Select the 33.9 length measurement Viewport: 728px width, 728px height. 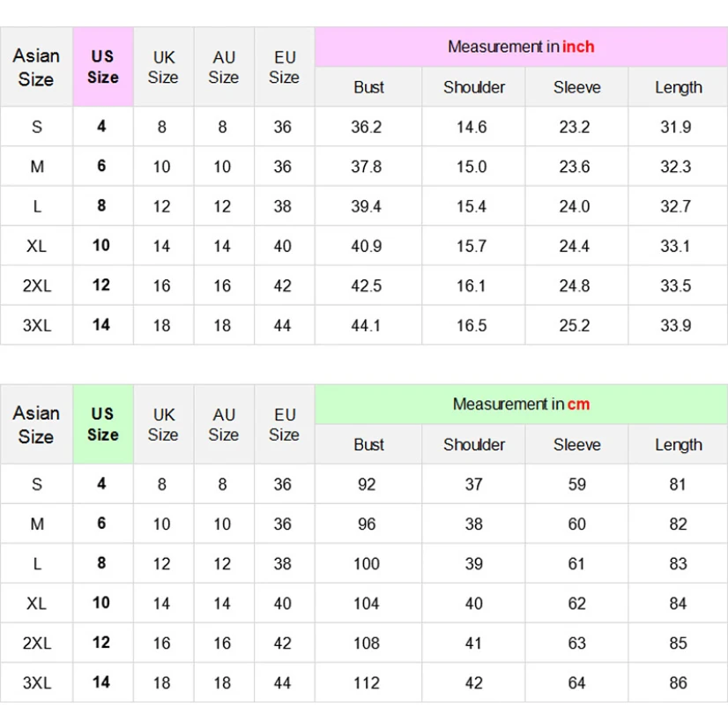pos(676,325)
